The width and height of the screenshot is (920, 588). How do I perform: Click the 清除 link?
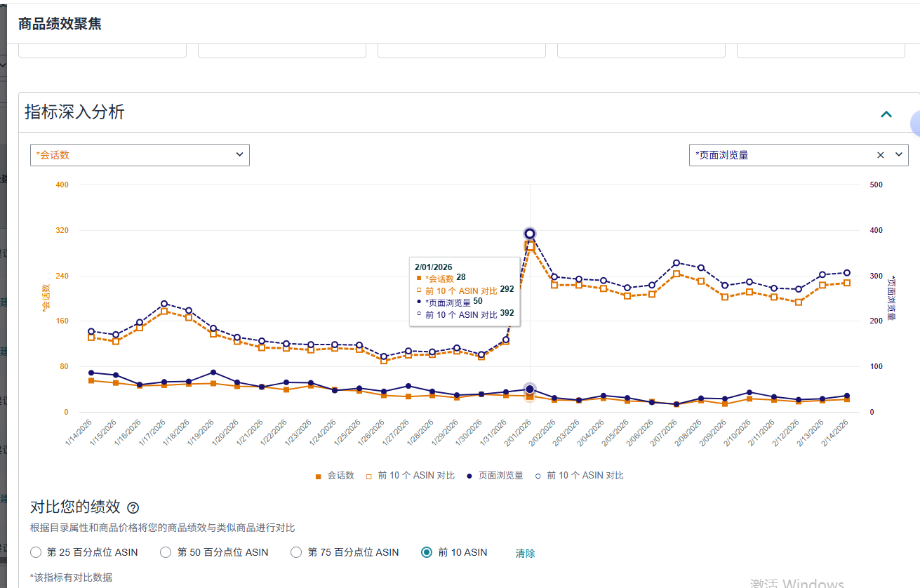coord(525,553)
